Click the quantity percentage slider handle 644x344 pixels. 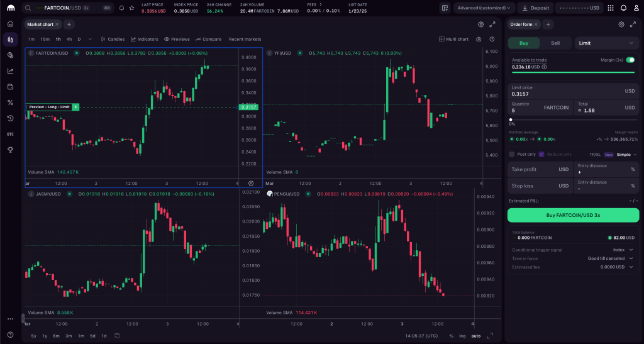(x=511, y=119)
